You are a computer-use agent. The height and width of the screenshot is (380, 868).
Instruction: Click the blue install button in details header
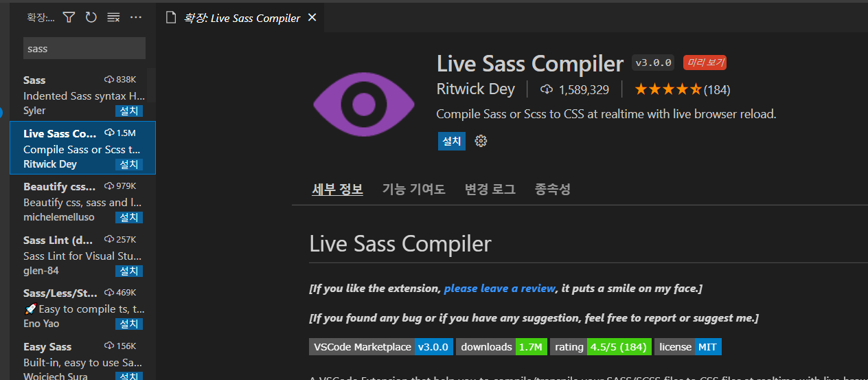[x=452, y=141]
